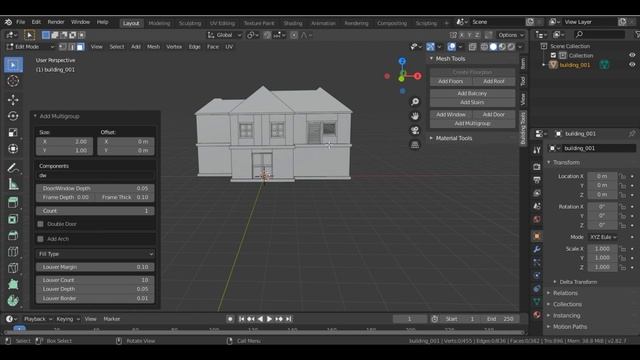Enable the Add Arch checkbox
Image resolution: width=640 pixels, height=360 pixels.
(x=40, y=239)
